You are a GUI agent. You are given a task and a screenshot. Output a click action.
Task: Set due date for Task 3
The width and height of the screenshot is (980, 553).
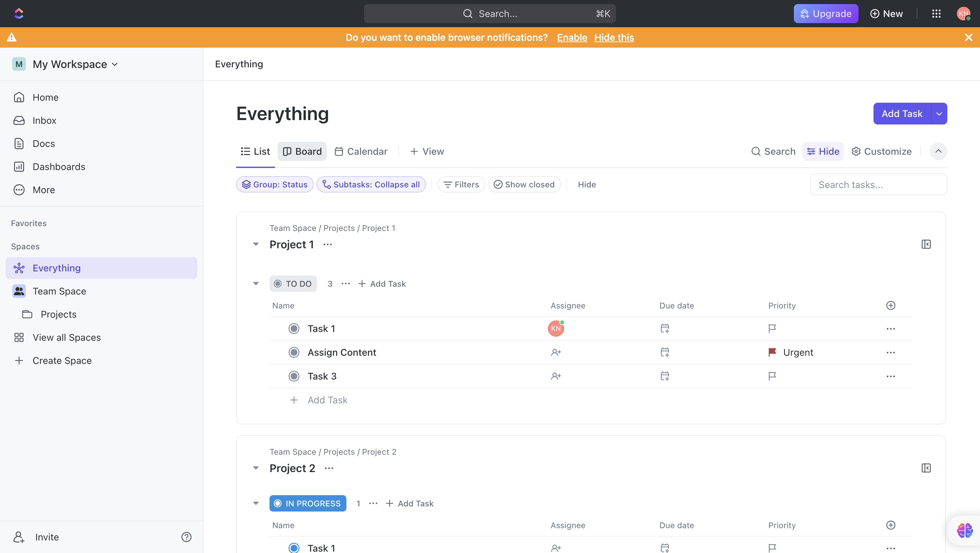[x=665, y=376]
